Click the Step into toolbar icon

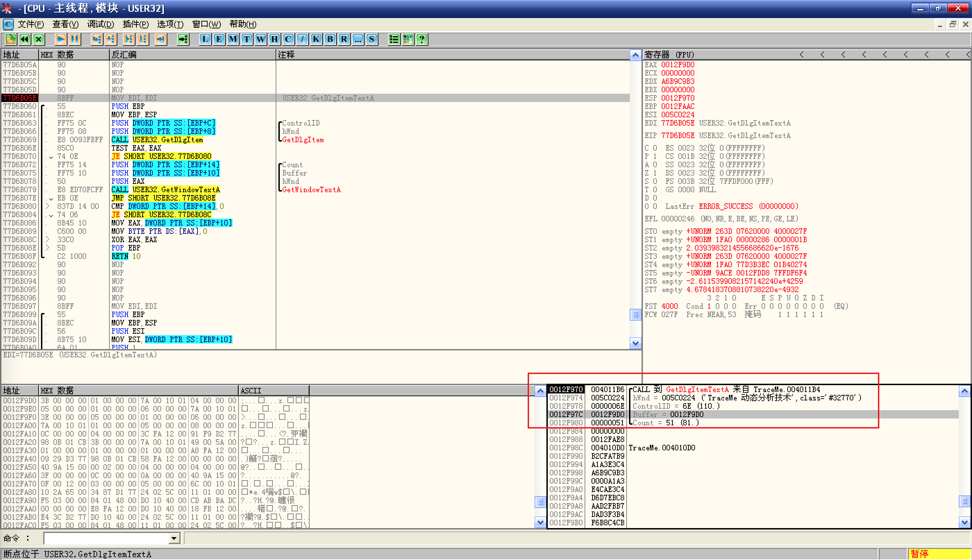point(97,39)
